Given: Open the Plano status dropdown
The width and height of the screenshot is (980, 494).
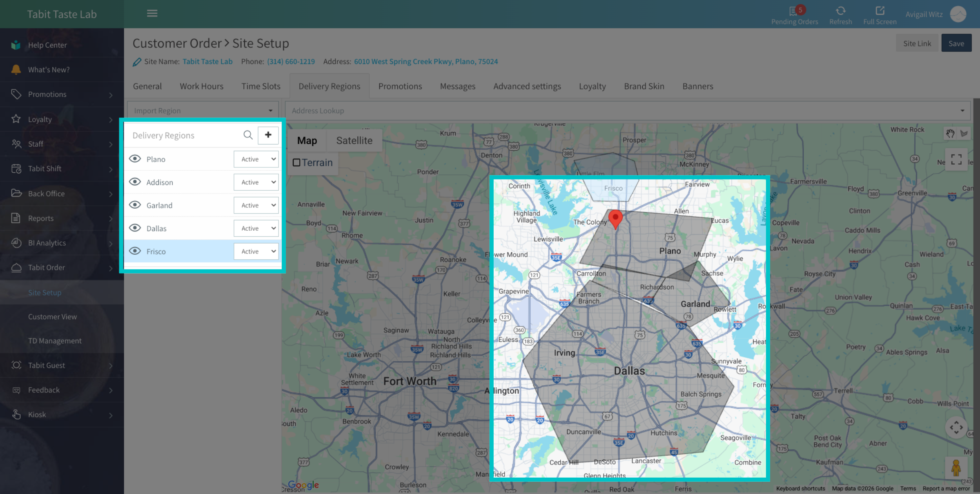Looking at the screenshot, I should pos(256,159).
